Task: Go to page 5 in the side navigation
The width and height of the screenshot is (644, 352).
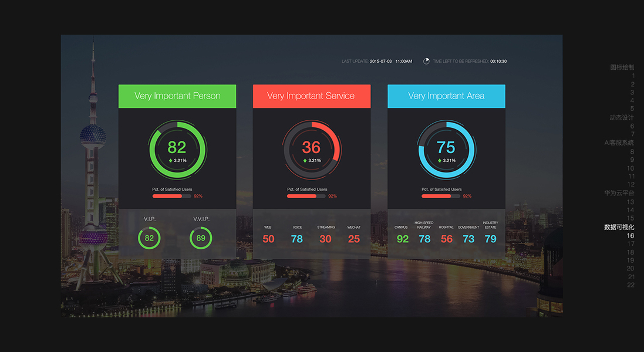Action: tap(632, 109)
